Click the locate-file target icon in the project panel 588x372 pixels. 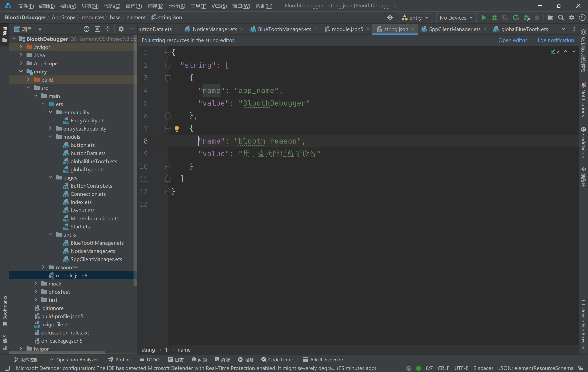(x=86, y=29)
